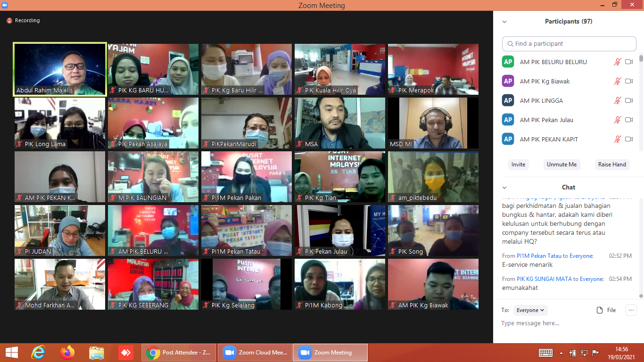Click the Find a participant search field
Viewport: 644px width, 362px height.
[x=569, y=43]
